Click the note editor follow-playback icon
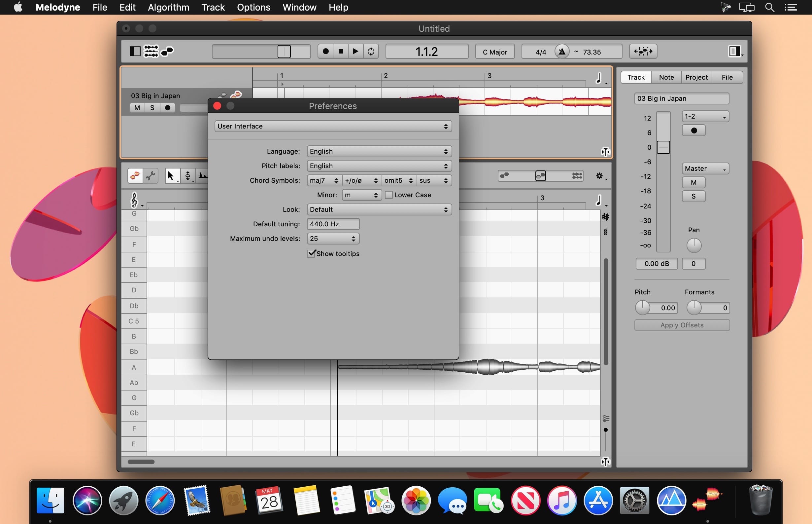Screen dimensions: 812x524 click(x=605, y=462)
